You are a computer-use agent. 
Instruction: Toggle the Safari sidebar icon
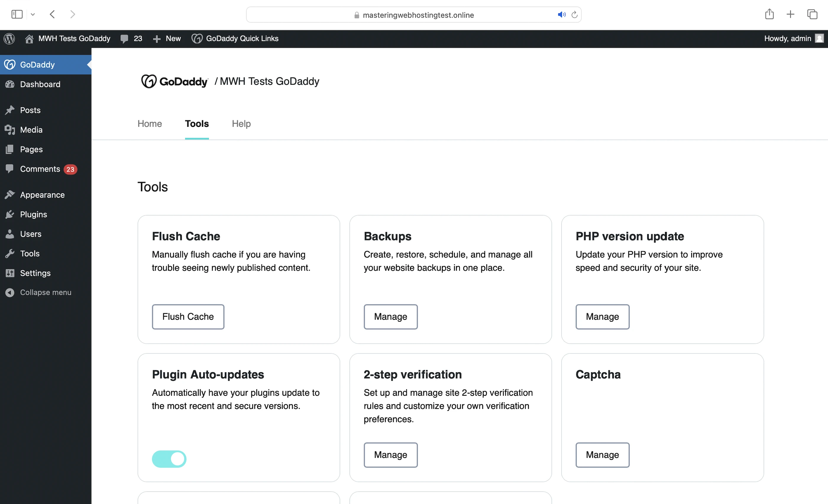point(17,14)
